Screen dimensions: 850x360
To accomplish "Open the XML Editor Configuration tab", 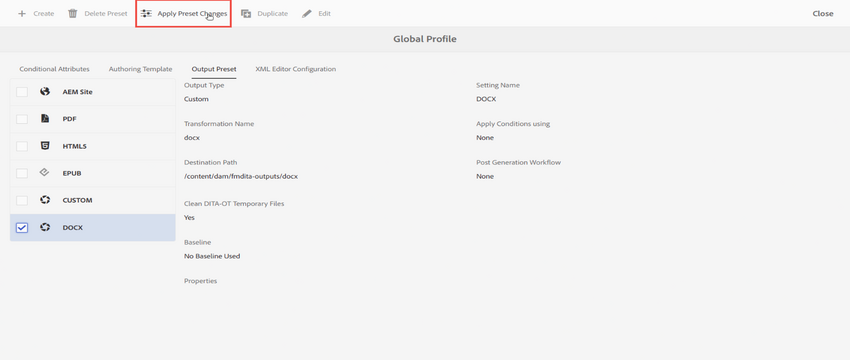I will [x=295, y=69].
